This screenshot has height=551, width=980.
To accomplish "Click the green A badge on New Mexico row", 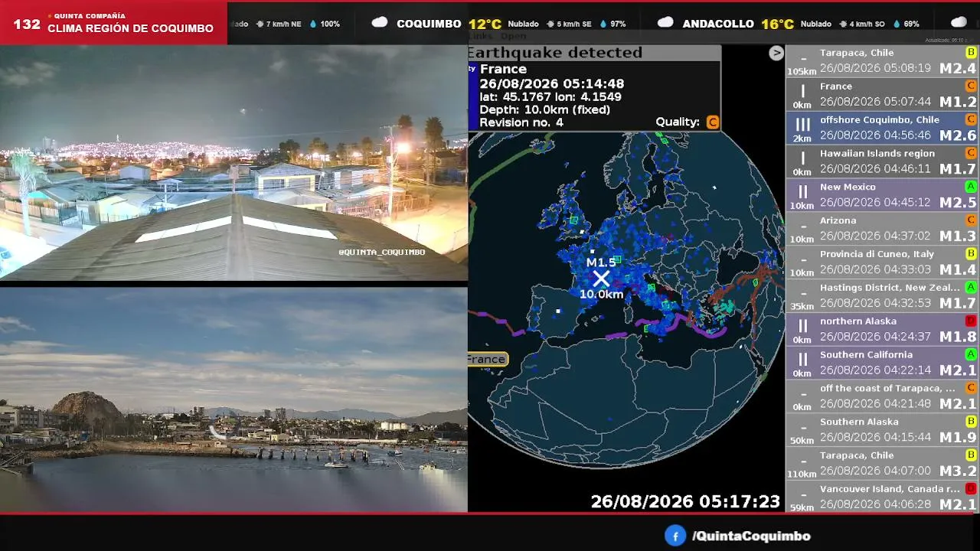I will pos(971,187).
